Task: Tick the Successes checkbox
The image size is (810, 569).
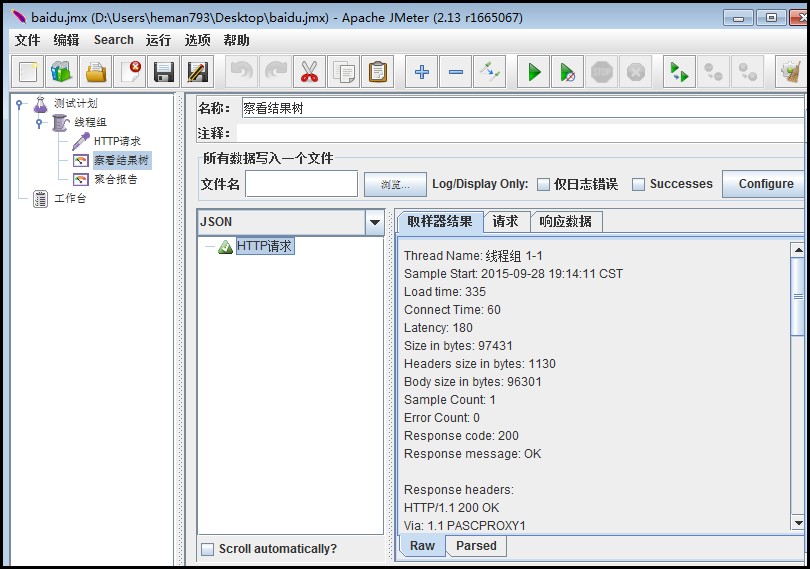Action: pyautogui.click(x=638, y=184)
